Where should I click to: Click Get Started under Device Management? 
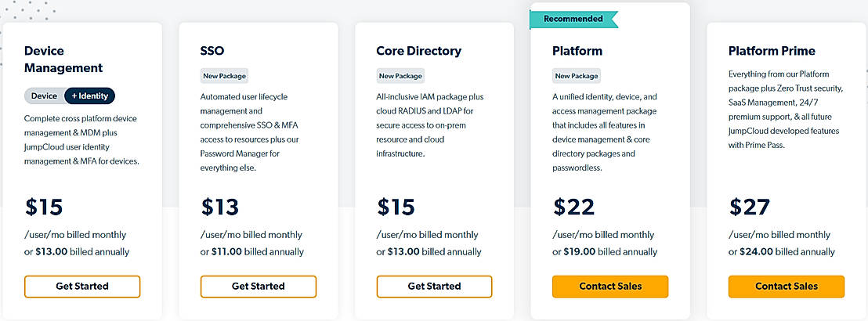click(x=82, y=286)
